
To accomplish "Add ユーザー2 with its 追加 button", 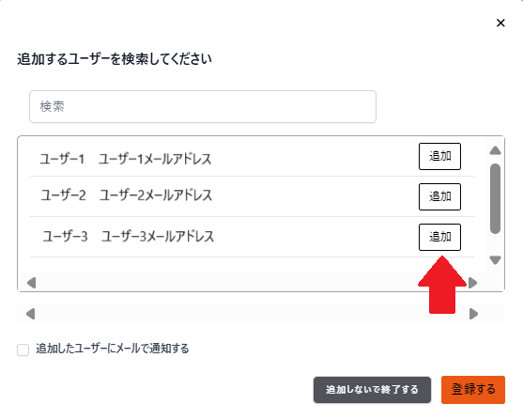I will 439,196.
